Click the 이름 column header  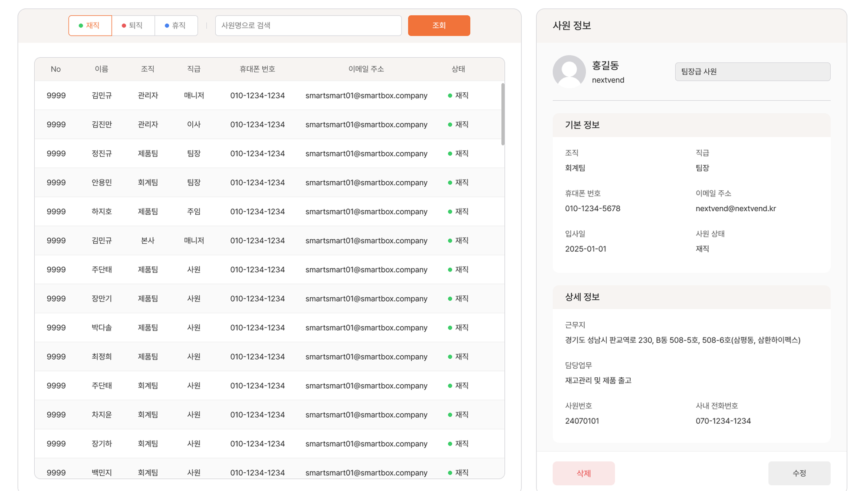pyautogui.click(x=102, y=69)
